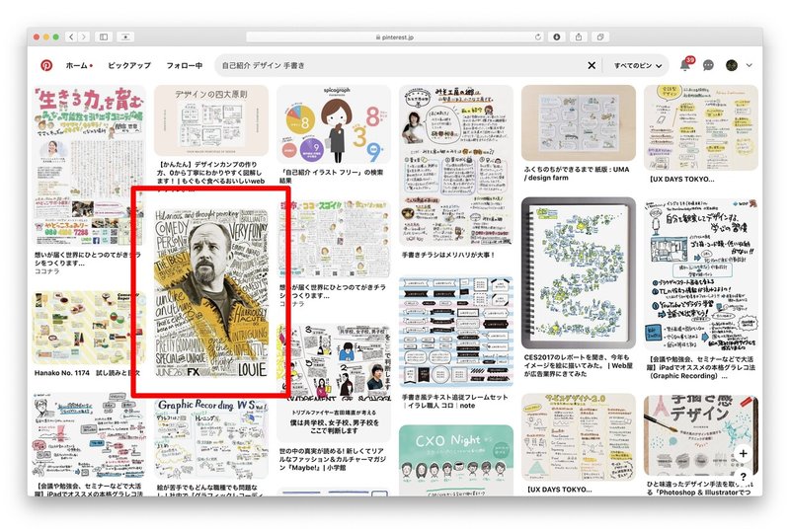Open the サービスデザイン 3.0 notes pin
Viewport: 790px width, 532px height.
point(579,437)
